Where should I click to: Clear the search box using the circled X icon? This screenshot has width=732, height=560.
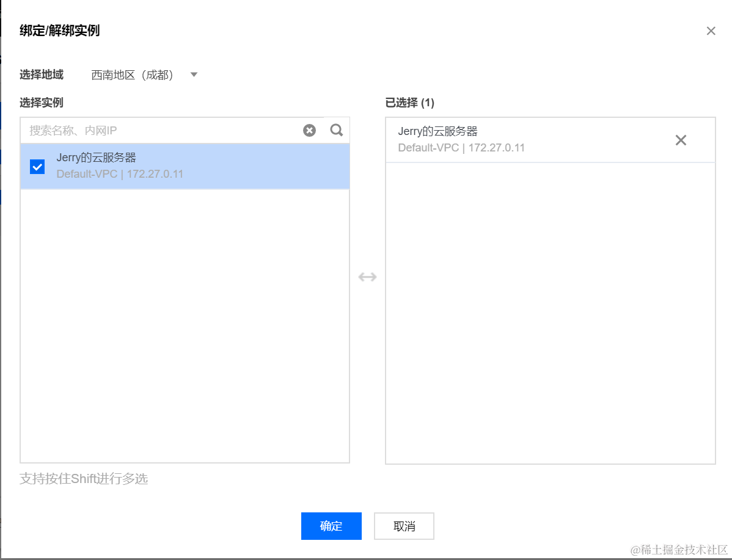point(309,130)
